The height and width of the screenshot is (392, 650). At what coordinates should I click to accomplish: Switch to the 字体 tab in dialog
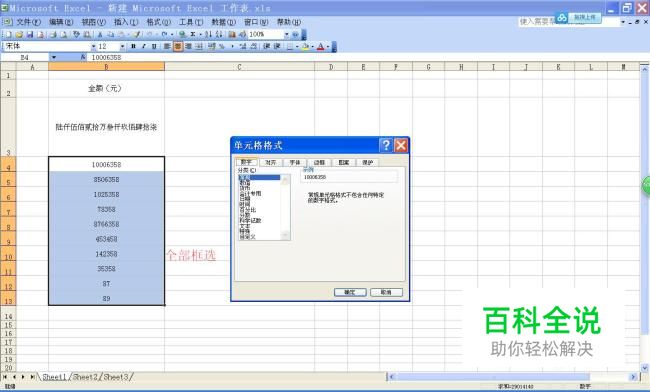click(295, 162)
